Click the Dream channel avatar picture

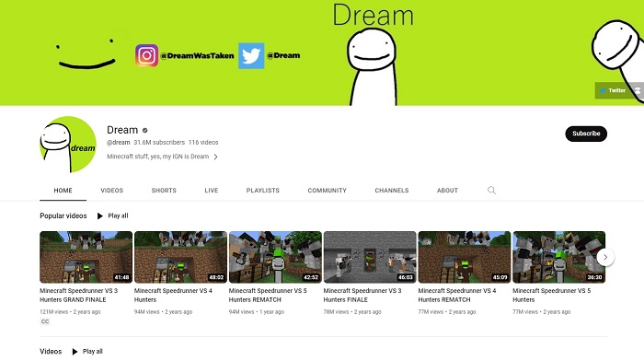point(68,145)
